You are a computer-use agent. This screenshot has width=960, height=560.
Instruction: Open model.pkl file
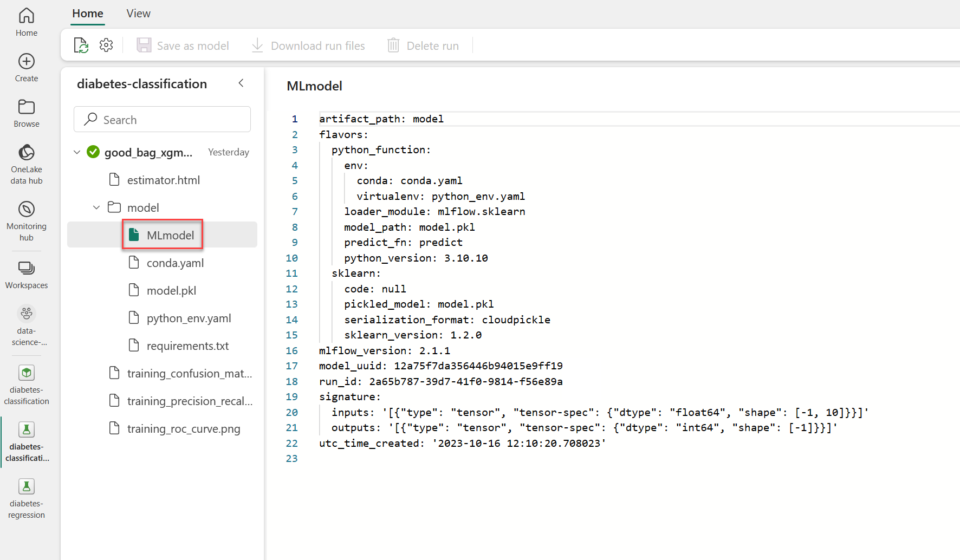click(171, 290)
